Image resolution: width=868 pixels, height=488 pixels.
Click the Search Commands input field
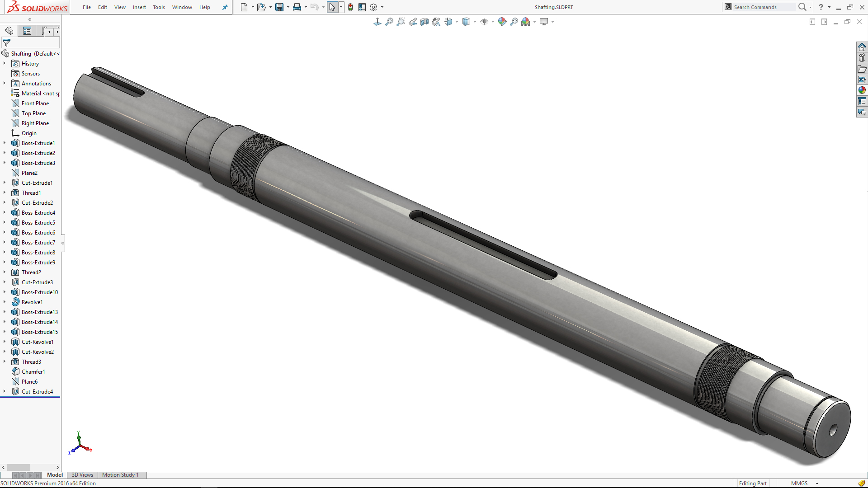(x=763, y=7)
